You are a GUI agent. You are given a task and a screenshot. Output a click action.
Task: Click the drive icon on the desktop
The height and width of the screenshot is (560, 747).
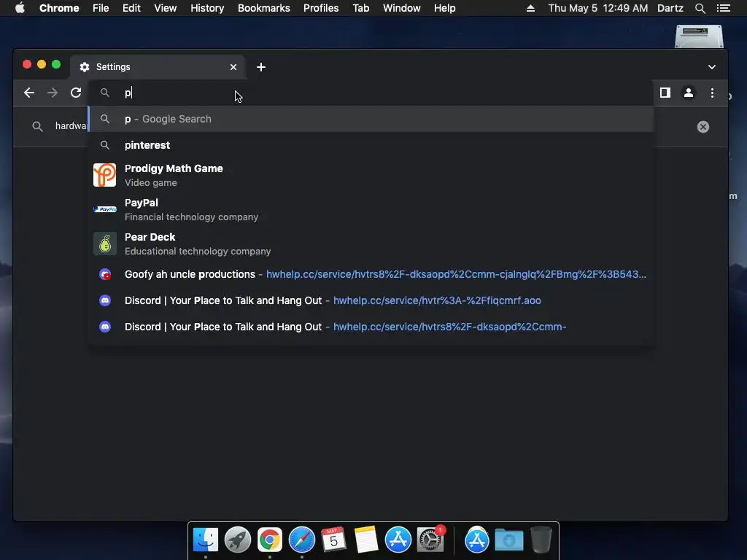699,36
